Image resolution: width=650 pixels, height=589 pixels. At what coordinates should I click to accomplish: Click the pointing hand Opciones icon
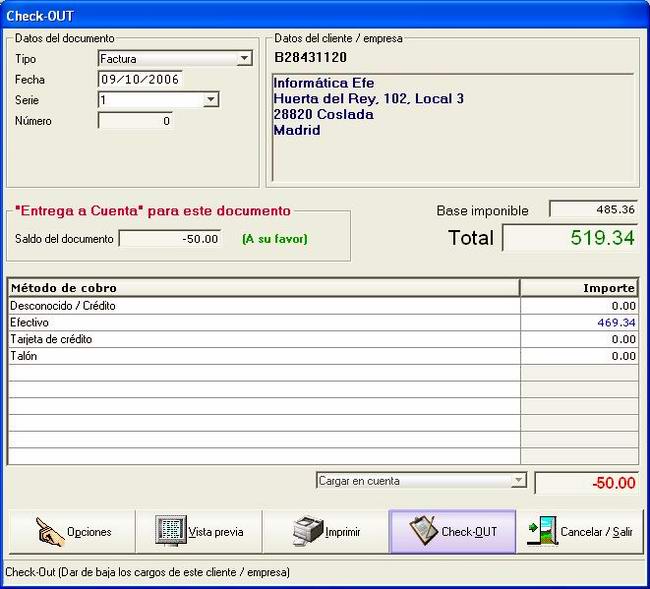50,532
